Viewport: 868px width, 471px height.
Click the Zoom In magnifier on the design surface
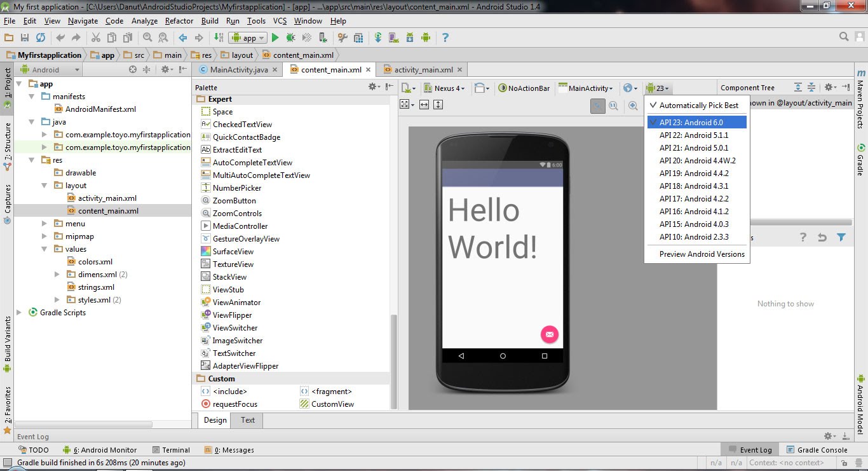(633, 106)
